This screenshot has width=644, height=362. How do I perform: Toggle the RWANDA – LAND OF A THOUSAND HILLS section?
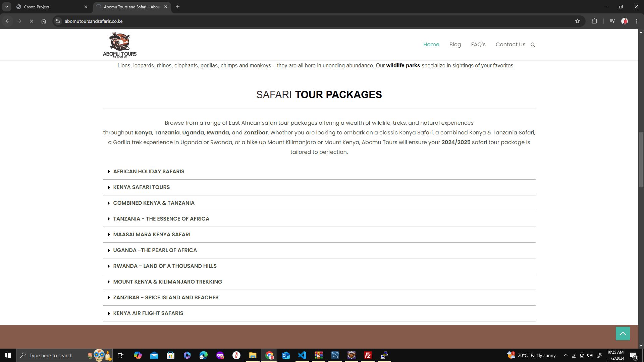165,266
